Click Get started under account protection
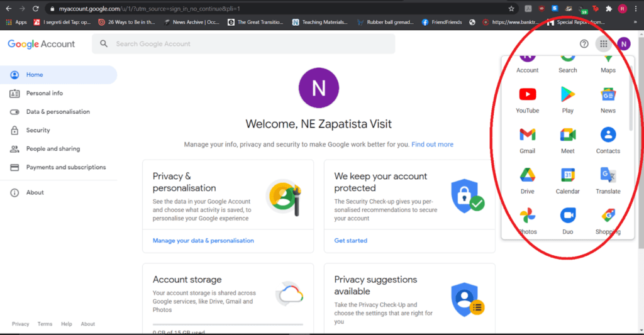 pyautogui.click(x=351, y=241)
